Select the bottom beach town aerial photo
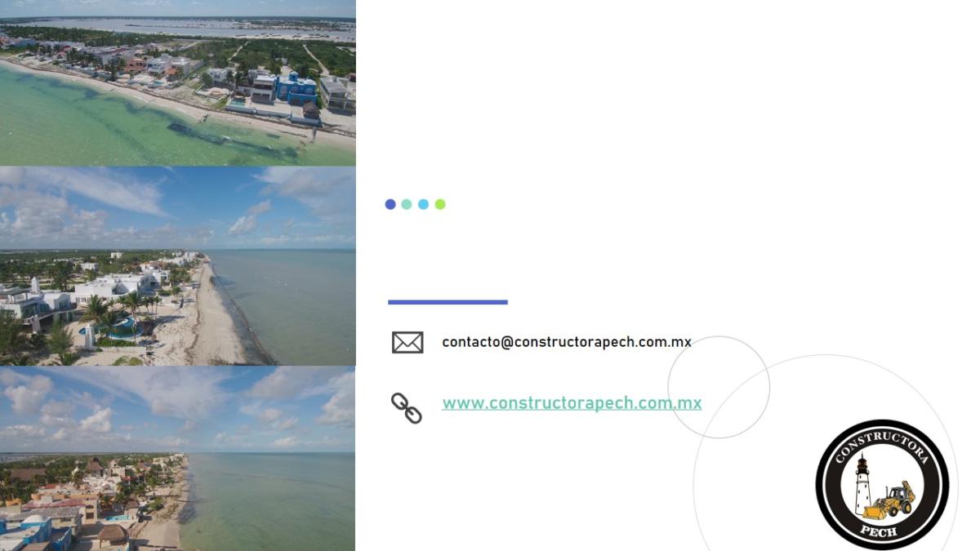 coord(178,459)
